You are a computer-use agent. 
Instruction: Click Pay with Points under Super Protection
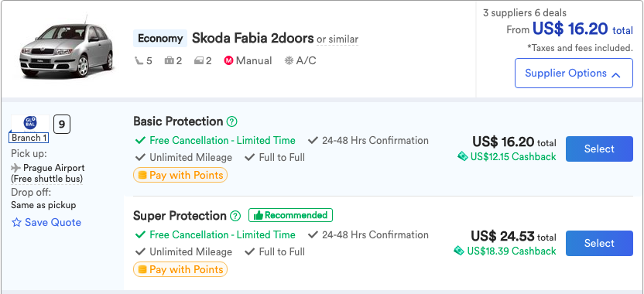pyautogui.click(x=180, y=269)
